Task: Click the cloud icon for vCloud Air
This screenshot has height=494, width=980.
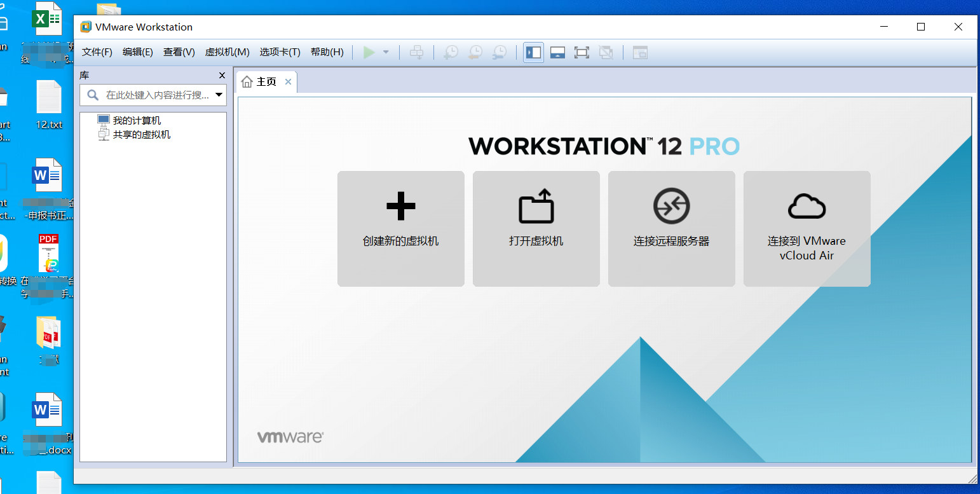Action: pos(807,207)
